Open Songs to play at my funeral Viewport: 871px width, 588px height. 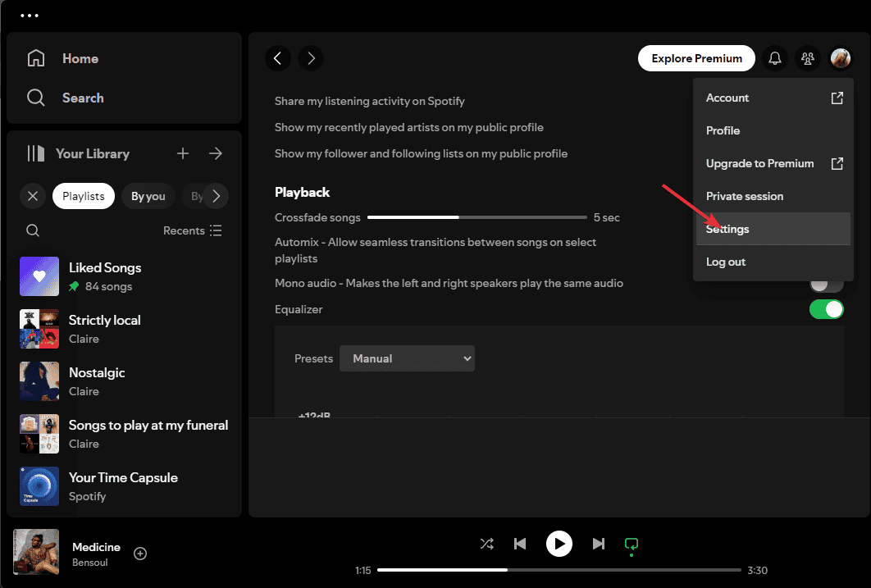(125, 434)
